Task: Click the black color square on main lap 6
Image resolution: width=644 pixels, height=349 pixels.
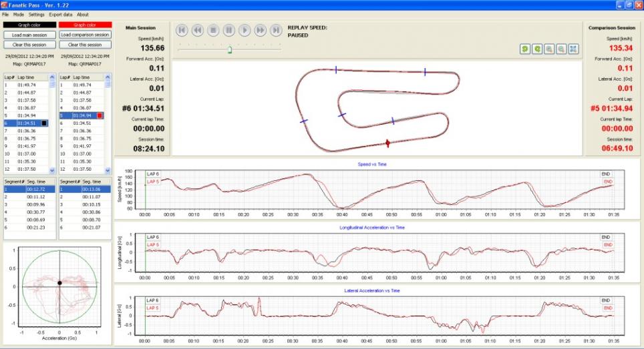Action: 45,123
